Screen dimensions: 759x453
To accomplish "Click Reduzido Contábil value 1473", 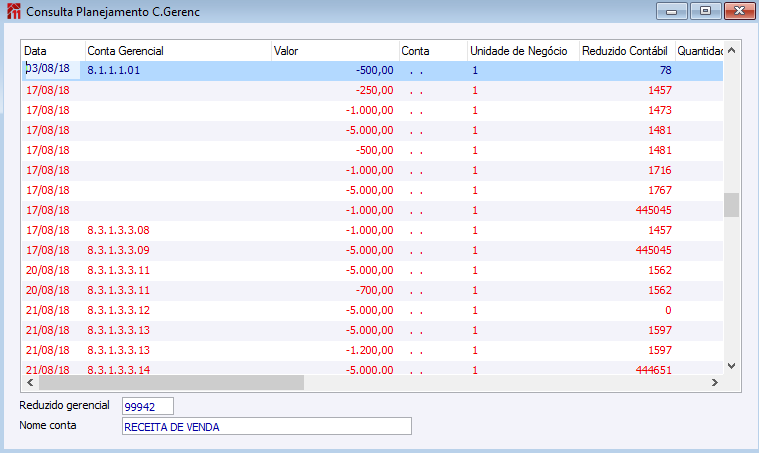I will tap(660, 110).
